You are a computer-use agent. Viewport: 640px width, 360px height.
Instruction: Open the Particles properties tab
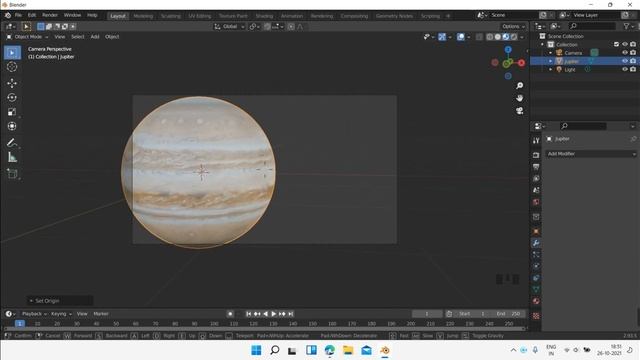[x=536, y=254]
